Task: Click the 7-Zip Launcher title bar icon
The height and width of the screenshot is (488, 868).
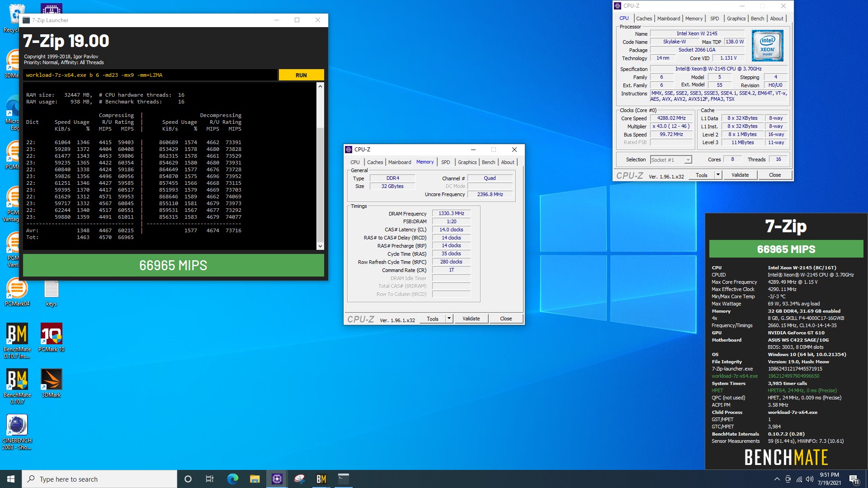Action: tap(26, 20)
